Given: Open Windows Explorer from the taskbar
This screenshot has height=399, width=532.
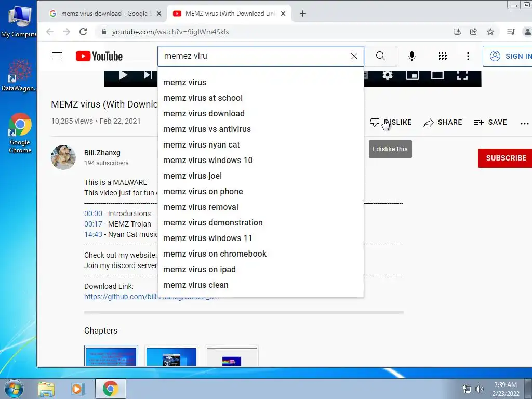Looking at the screenshot, I should pos(46,389).
